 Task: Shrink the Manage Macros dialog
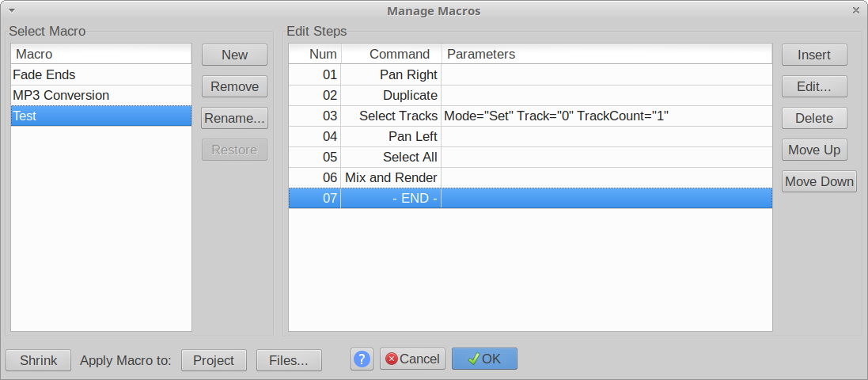(x=39, y=360)
